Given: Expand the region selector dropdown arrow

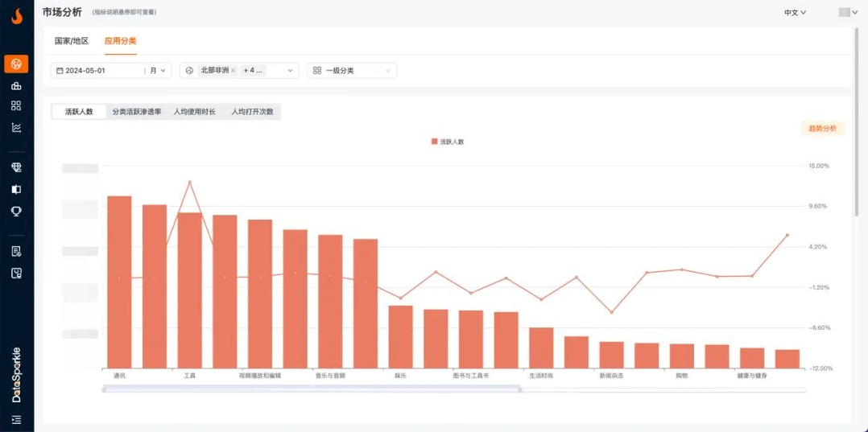Looking at the screenshot, I should click(x=290, y=71).
